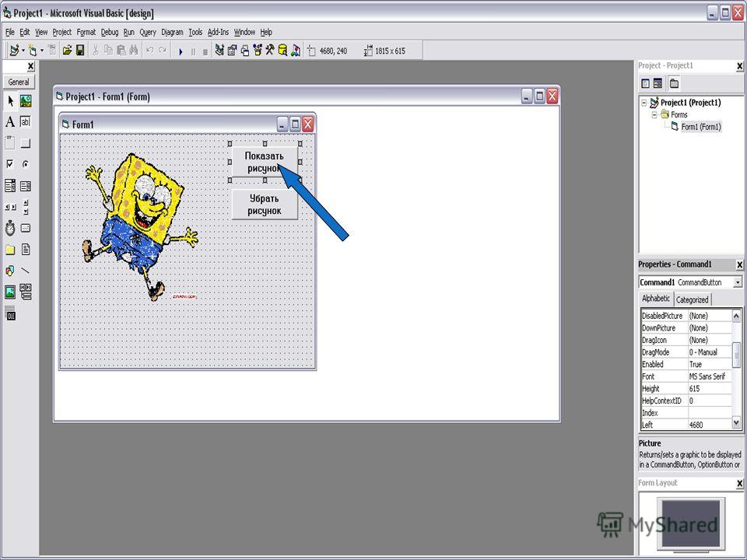747x560 pixels.
Task: Select the 'Убрать рисунок' button on the form
Action: [265, 205]
